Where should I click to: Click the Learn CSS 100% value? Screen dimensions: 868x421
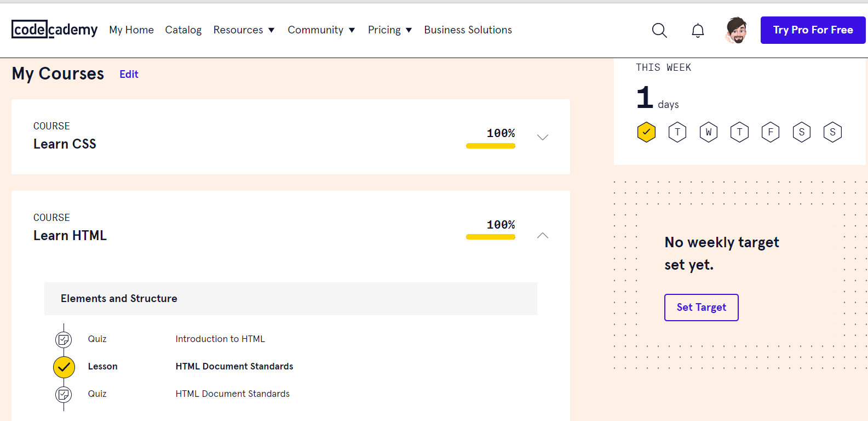pos(501,133)
